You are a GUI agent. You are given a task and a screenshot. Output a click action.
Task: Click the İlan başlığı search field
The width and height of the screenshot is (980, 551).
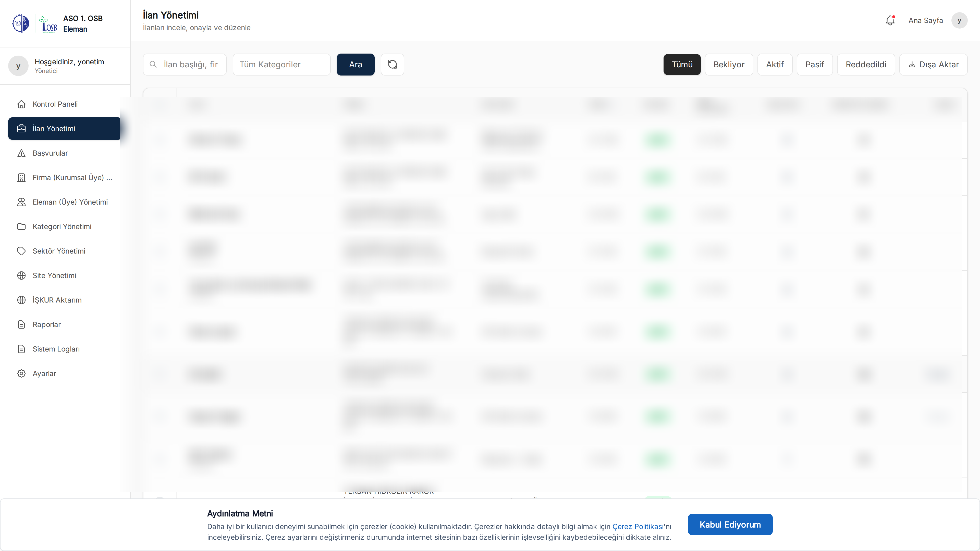(190, 65)
